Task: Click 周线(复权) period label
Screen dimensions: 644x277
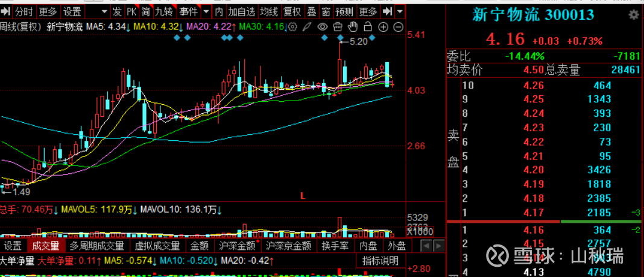Action: point(21,27)
